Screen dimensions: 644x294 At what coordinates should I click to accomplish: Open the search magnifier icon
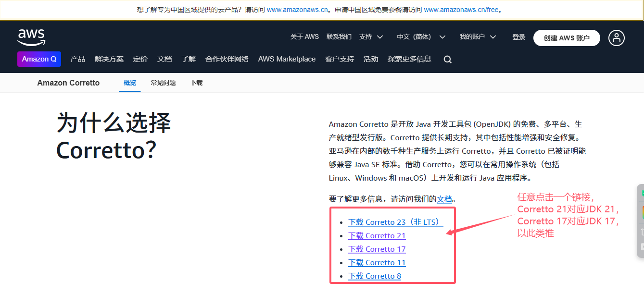click(x=448, y=60)
